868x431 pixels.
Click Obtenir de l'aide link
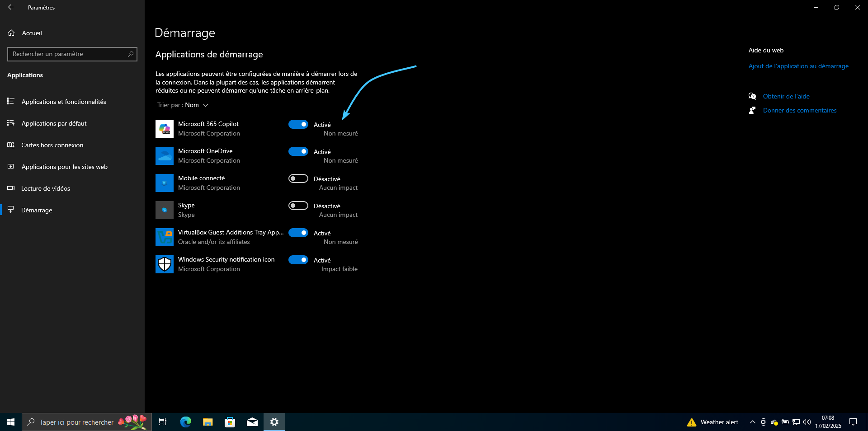(786, 96)
